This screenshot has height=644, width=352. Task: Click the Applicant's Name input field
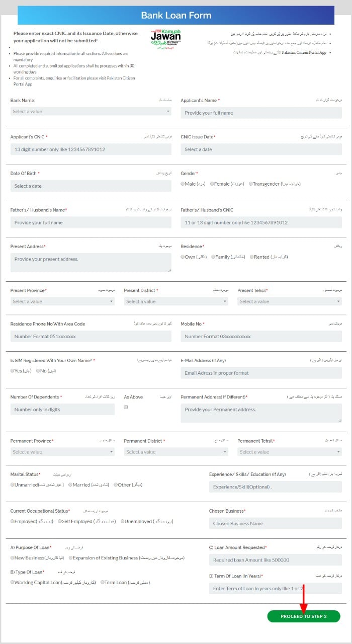pyautogui.click(x=261, y=113)
